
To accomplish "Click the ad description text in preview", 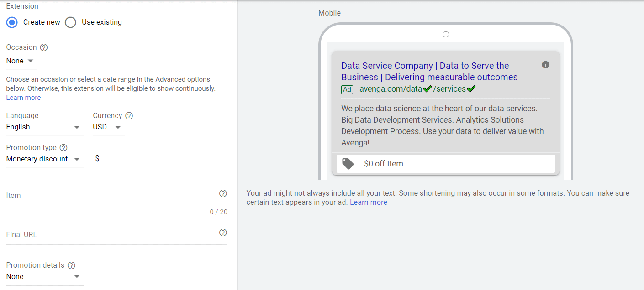I will click(x=443, y=126).
